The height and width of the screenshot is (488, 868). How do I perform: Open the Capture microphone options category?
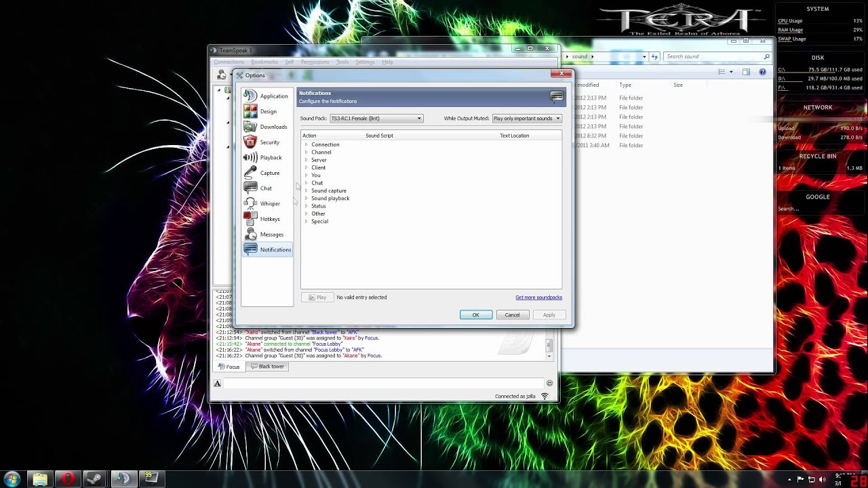coord(267,173)
